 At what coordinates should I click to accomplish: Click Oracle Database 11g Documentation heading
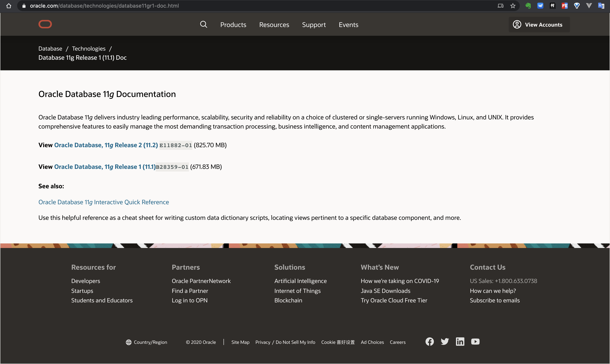point(107,94)
